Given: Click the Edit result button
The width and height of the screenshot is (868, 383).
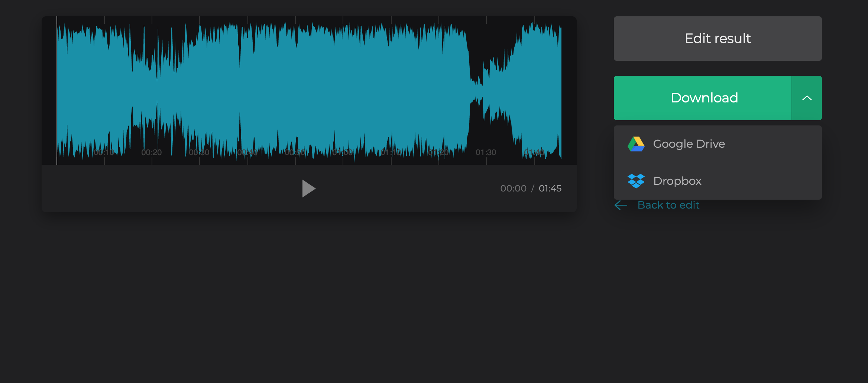Looking at the screenshot, I should (718, 38).
